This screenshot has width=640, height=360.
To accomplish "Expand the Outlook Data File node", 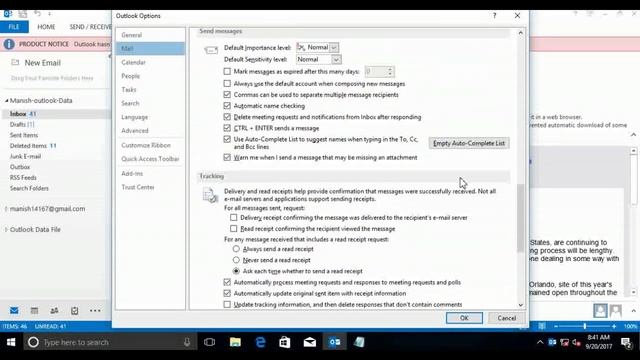I will (6, 229).
